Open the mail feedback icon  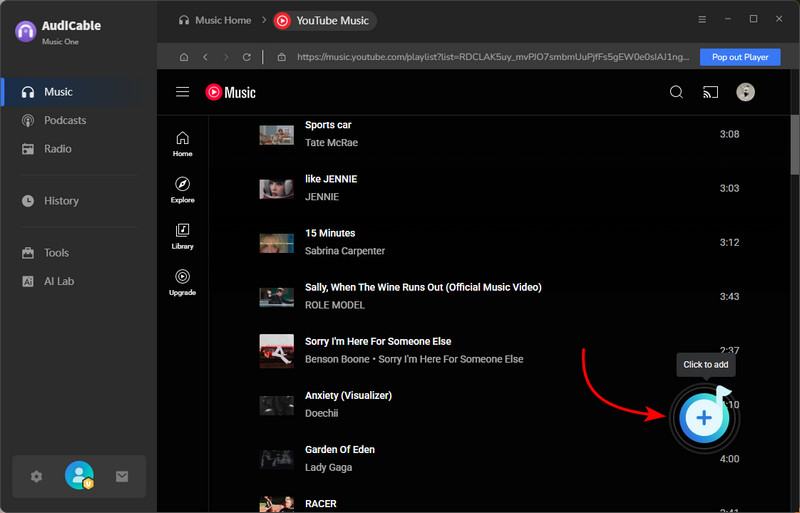click(x=122, y=477)
